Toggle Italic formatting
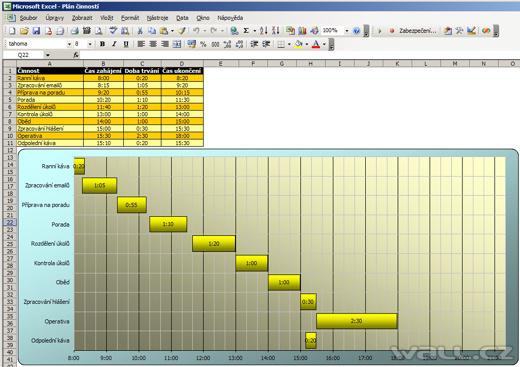The height and width of the screenshot is (367, 520). pos(114,44)
